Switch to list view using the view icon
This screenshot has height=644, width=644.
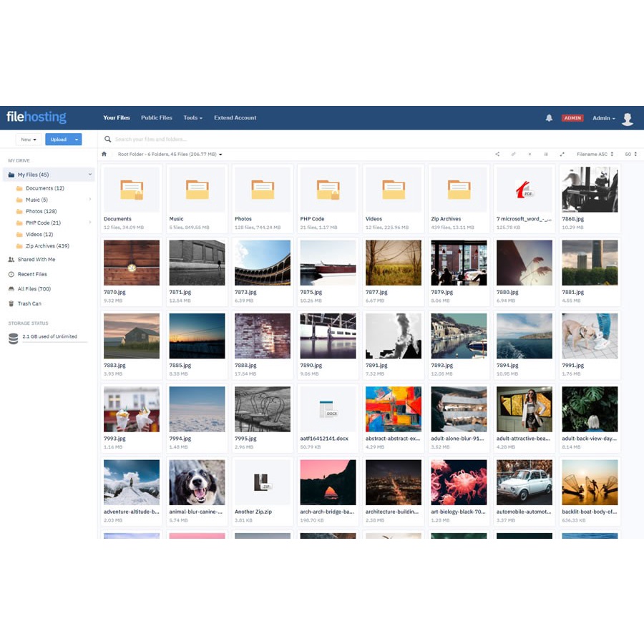[546, 154]
